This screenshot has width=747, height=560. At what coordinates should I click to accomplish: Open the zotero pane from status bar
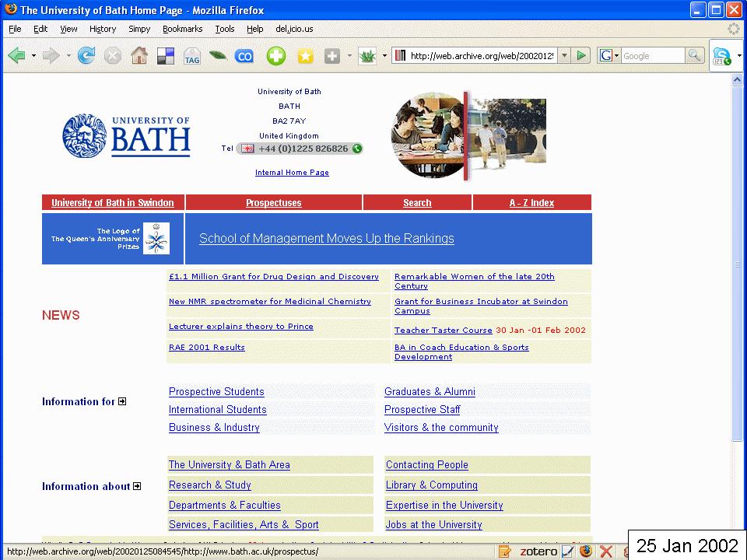[538, 551]
